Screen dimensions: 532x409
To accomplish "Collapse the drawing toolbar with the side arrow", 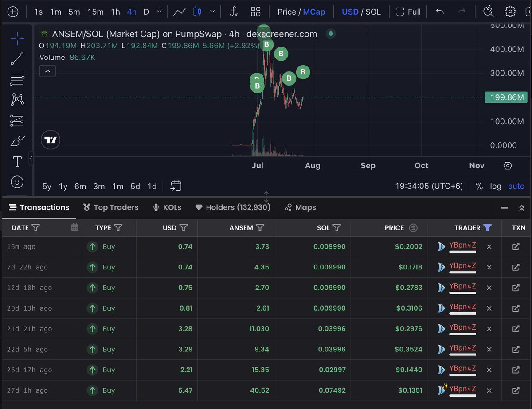I will (x=31, y=158).
